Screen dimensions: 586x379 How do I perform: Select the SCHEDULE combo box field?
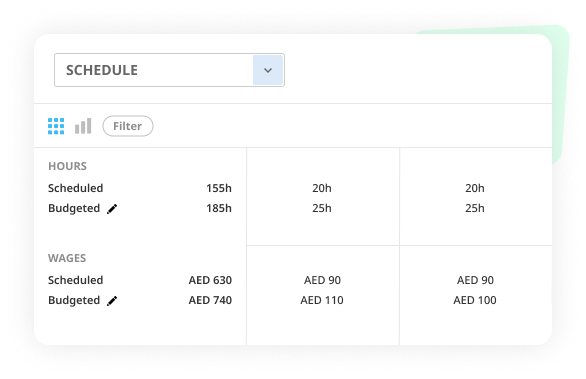point(169,70)
